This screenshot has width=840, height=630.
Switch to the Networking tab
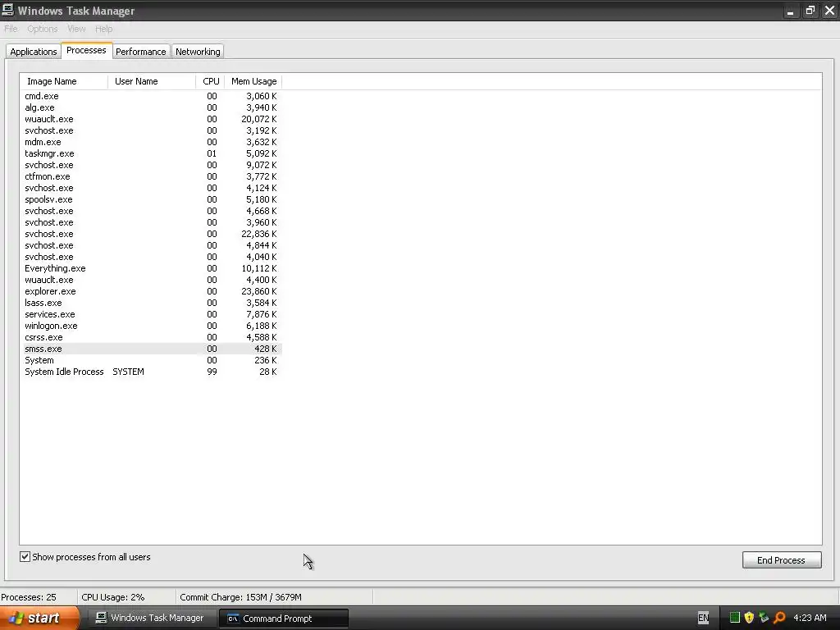(x=198, y=52)
